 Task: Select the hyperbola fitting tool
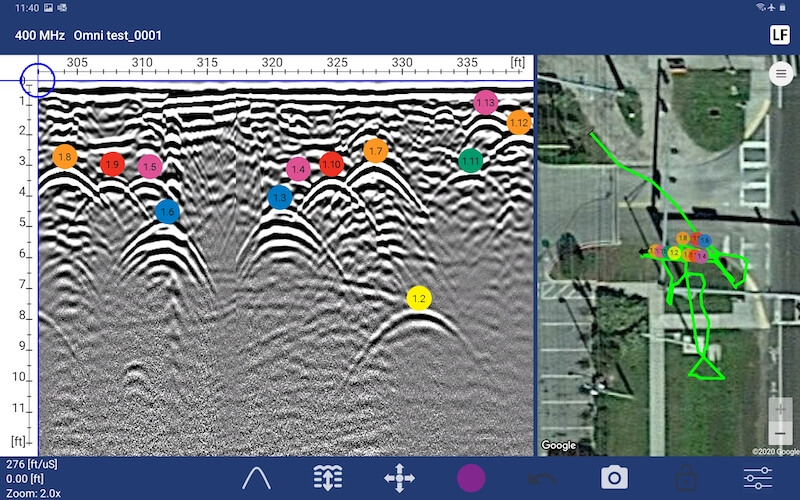[257, 478]
